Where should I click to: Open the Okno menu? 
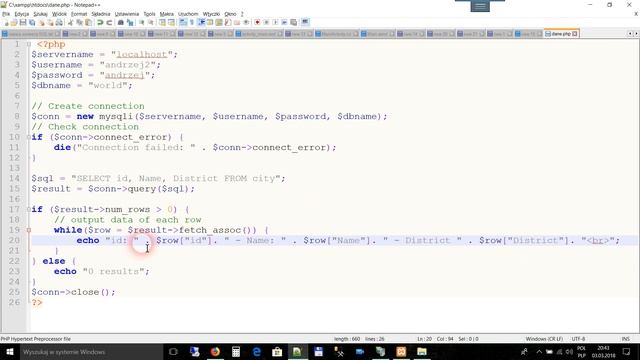coord(230,14)
